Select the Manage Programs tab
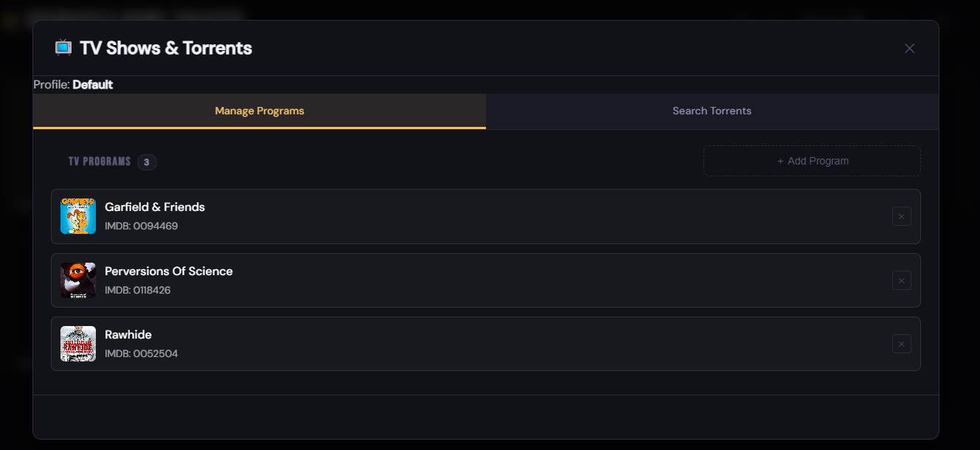The height and width of the screenshot is (450, 980). click(x=260, y=111)
